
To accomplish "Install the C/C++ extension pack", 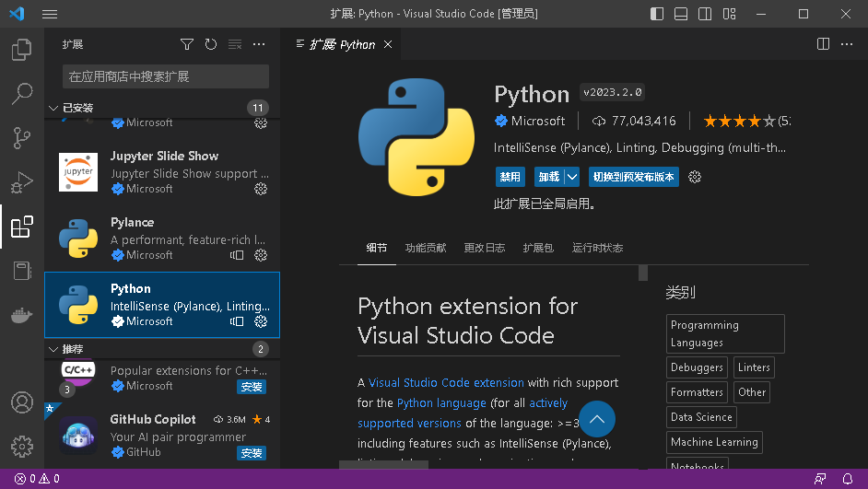I will click(252, 387).
